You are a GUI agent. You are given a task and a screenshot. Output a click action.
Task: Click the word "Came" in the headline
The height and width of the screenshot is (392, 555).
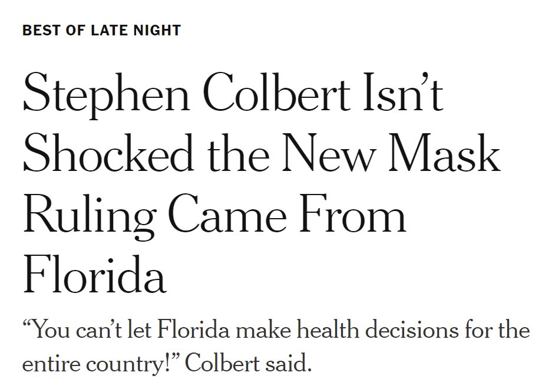point(226,213)
